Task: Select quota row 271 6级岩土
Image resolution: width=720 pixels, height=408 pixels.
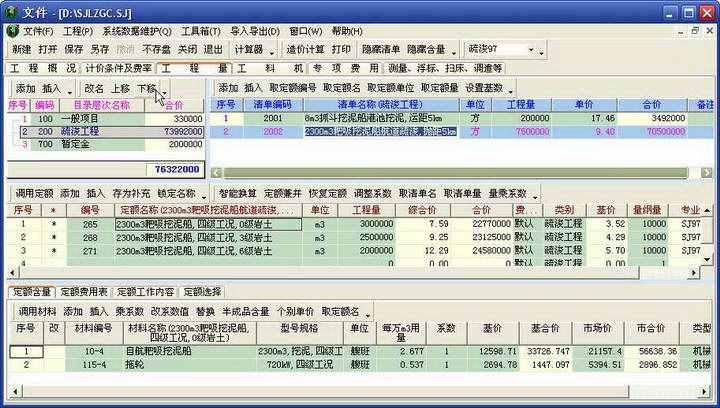Action: click(x=354, y=251)
